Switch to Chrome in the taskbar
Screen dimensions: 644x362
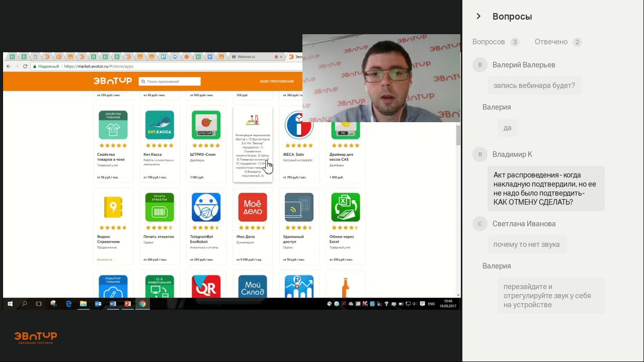(142, 304)
